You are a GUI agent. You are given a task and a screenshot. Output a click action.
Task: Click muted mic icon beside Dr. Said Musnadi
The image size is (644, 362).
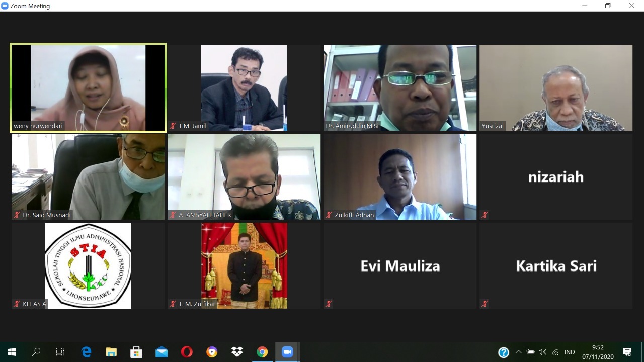(17, 215)
